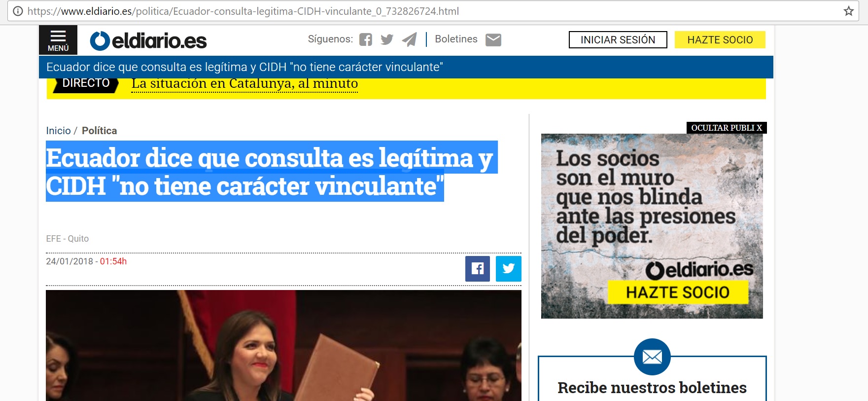Open Twitter profile from Síguenos icons
868x401 pixels.
(x=387, y=39)
